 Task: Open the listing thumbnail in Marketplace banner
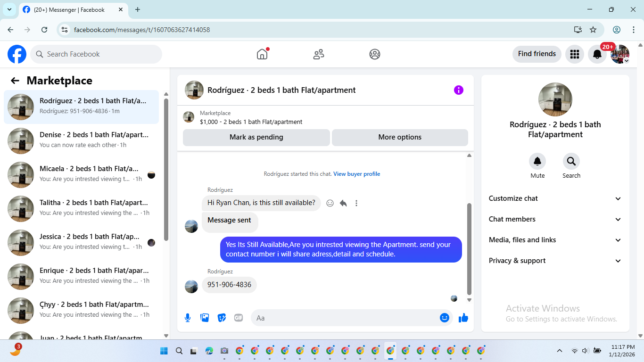click(x=189, y=117)
